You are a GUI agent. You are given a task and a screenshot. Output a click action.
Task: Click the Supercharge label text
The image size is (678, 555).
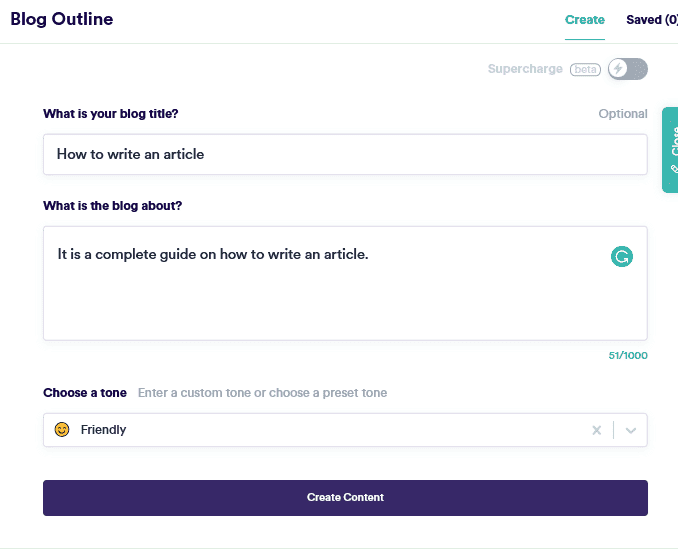click(526, 69)
